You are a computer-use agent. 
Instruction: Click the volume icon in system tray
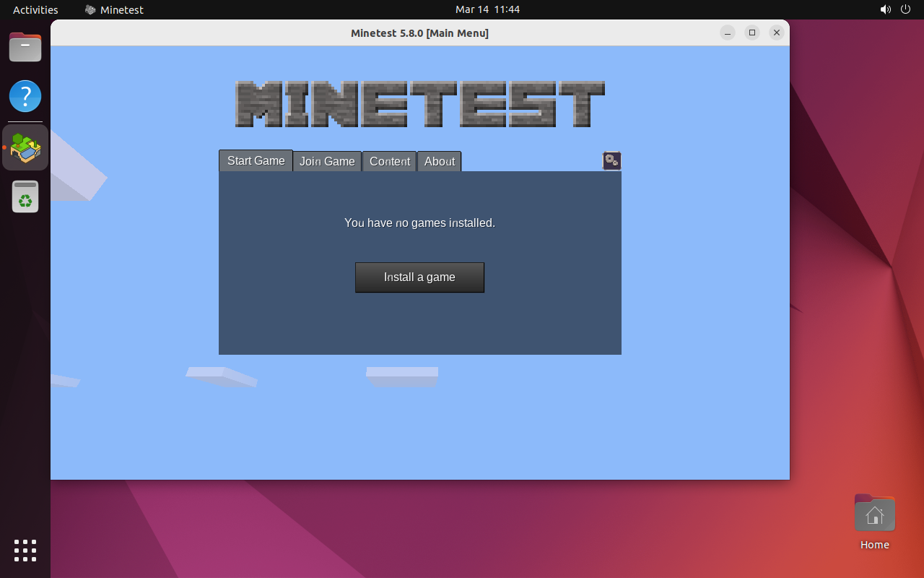886,9
